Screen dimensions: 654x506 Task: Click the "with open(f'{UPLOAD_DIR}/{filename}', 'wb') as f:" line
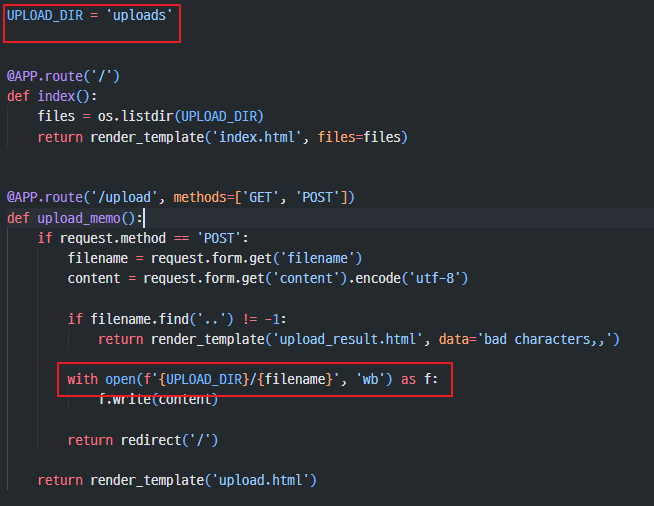tap(253, 379)
